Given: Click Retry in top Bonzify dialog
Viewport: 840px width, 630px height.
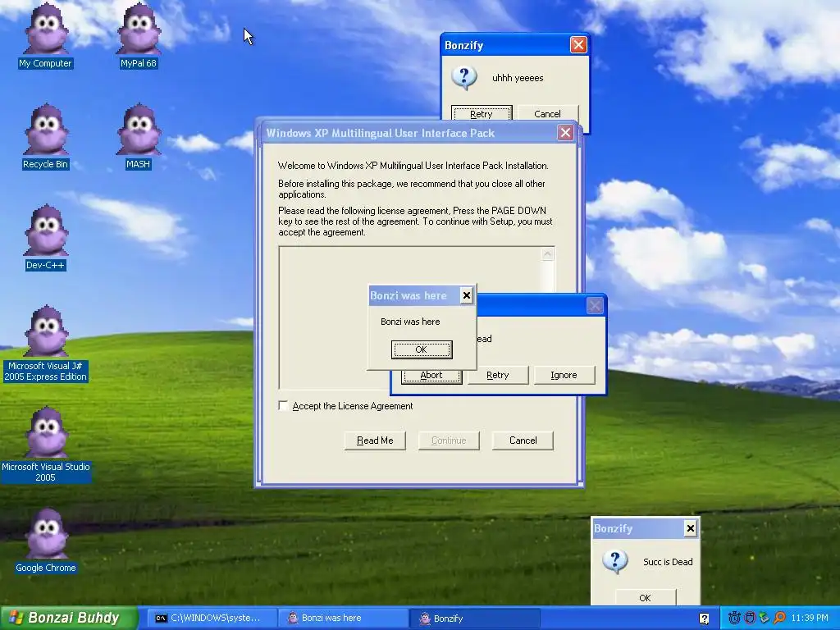Looking at the screenshot, I should (x=482, y=113).
